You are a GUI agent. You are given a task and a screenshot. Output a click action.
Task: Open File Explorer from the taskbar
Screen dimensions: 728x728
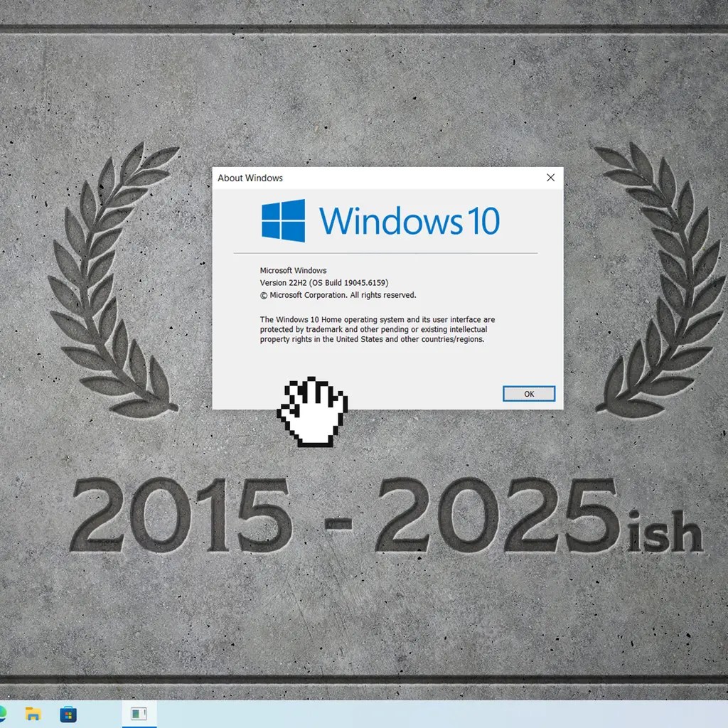click(x=33, y=714)
